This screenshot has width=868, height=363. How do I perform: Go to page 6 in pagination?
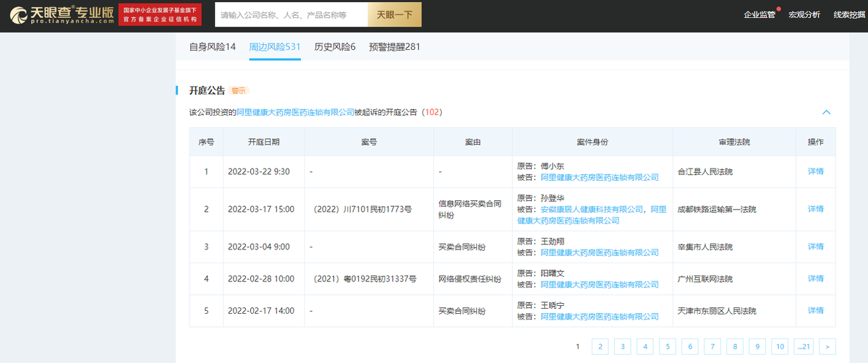point(689,346)
